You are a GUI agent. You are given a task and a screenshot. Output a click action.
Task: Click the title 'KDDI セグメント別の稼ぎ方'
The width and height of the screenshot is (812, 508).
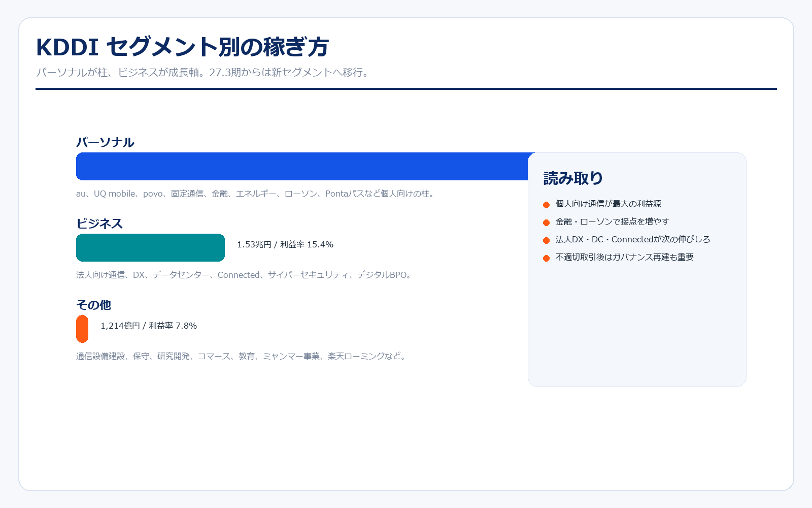182,47
